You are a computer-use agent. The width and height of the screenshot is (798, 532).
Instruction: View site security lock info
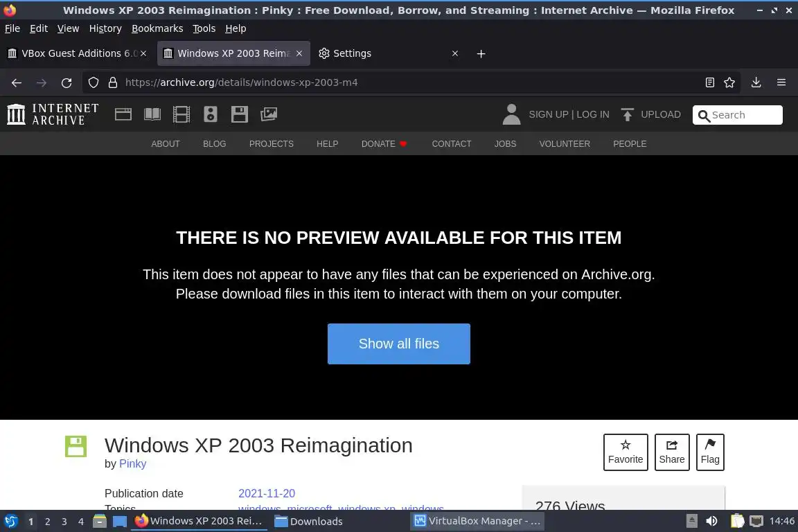coord(113,82)
